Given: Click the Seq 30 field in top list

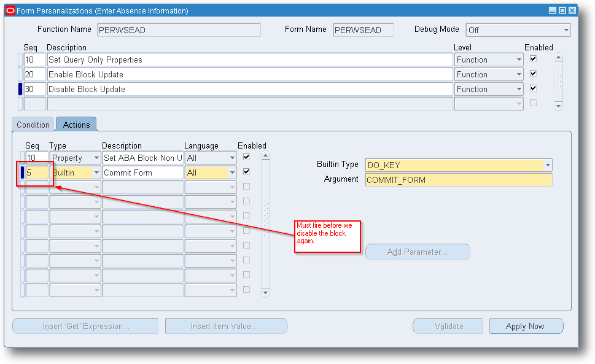Looking at the screenshot, I should pyautogui.click(x=34, y=89).
